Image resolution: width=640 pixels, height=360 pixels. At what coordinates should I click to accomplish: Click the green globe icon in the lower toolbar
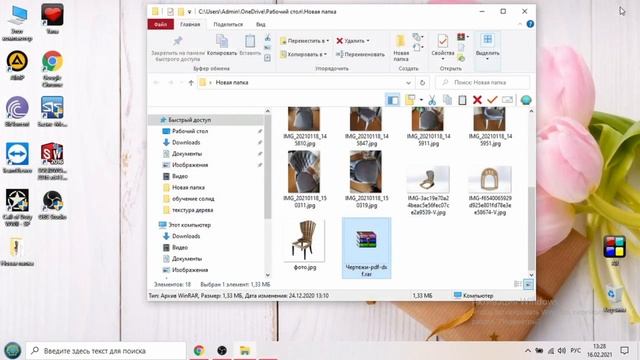coord(526,100)
